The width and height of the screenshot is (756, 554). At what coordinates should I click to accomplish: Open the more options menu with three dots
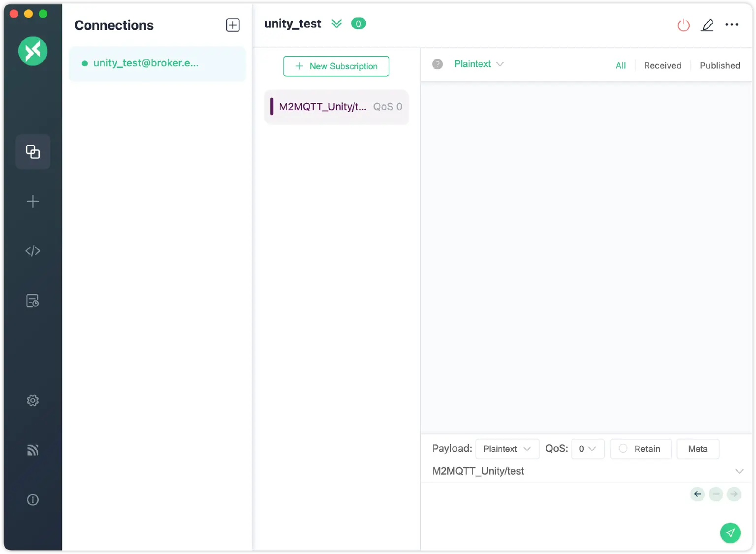pos(732,25)
